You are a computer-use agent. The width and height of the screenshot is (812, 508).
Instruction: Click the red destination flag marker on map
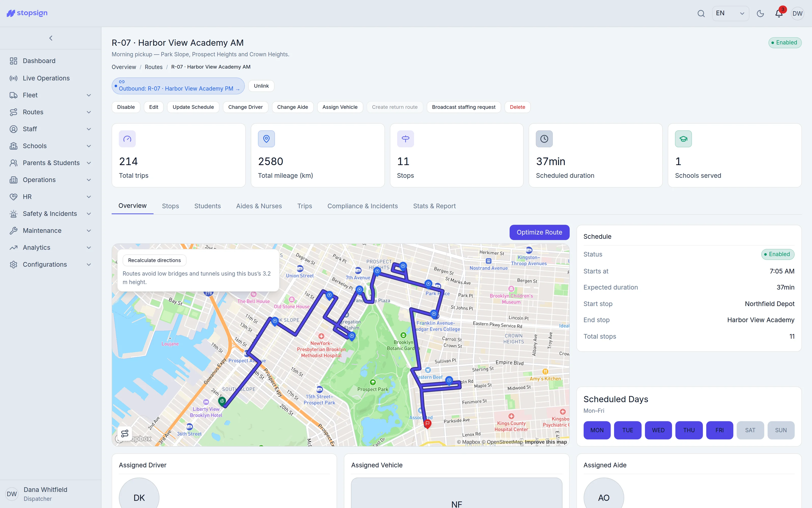[427, 424]
